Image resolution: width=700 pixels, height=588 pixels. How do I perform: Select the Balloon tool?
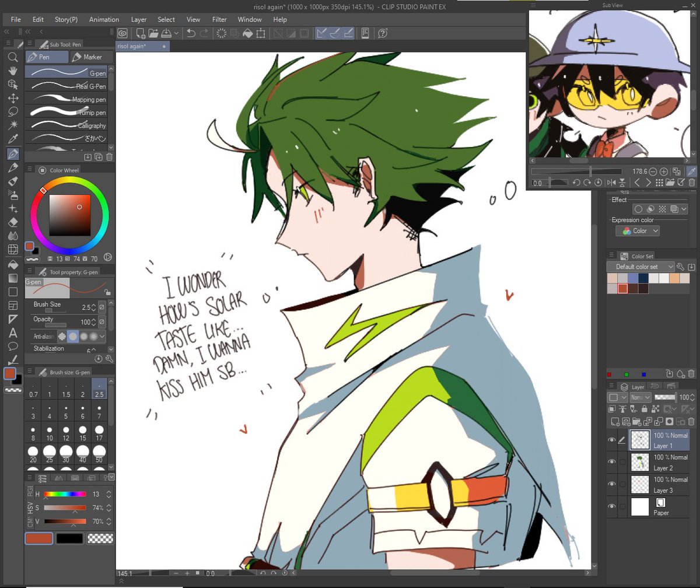(13, 346)
